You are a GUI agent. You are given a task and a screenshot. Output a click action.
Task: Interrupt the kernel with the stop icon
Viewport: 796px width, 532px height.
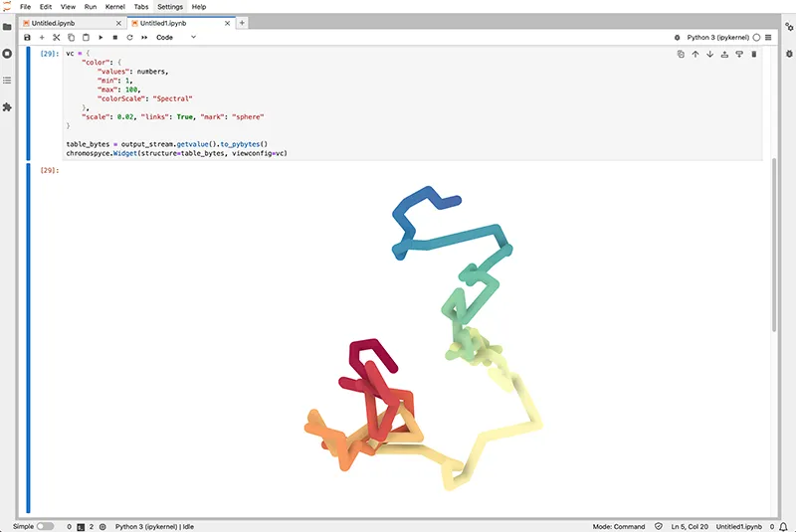[x=115, y=37]
